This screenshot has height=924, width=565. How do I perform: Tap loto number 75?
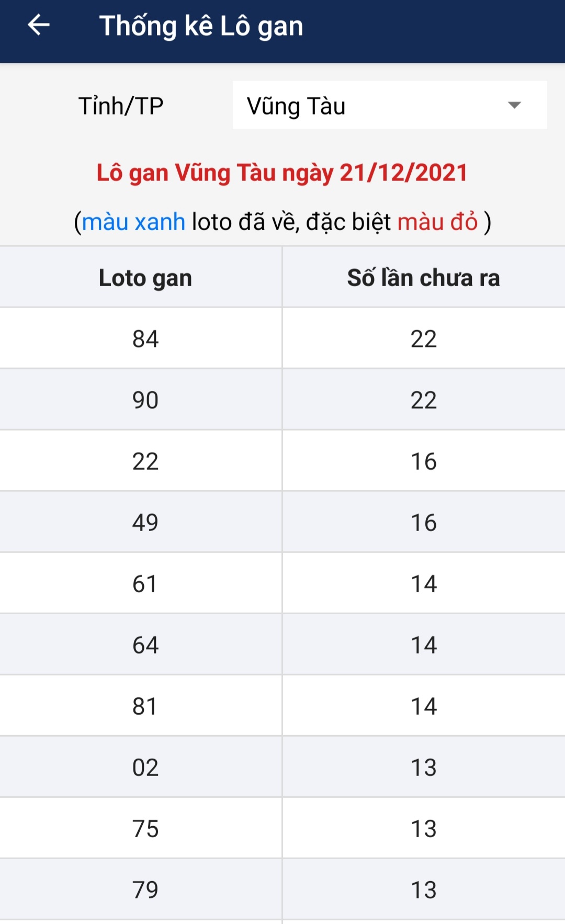click(x=145, y=828)
